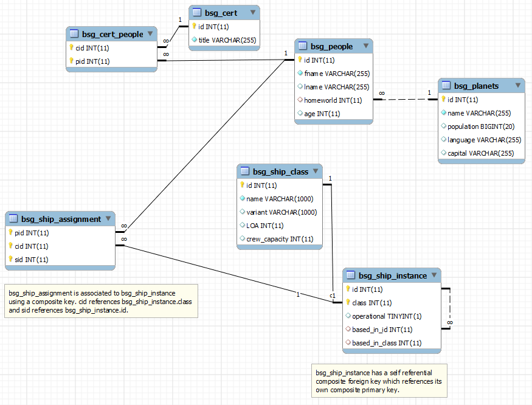Click the primary key icon for bsg_planets id
The width and height of the screenshot is (532, 405).
point(443,99)
